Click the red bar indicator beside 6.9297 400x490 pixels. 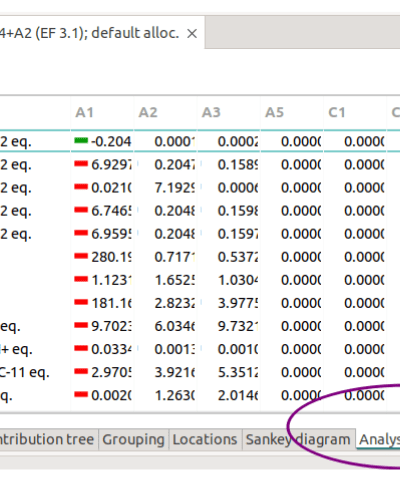coord(81,164)
